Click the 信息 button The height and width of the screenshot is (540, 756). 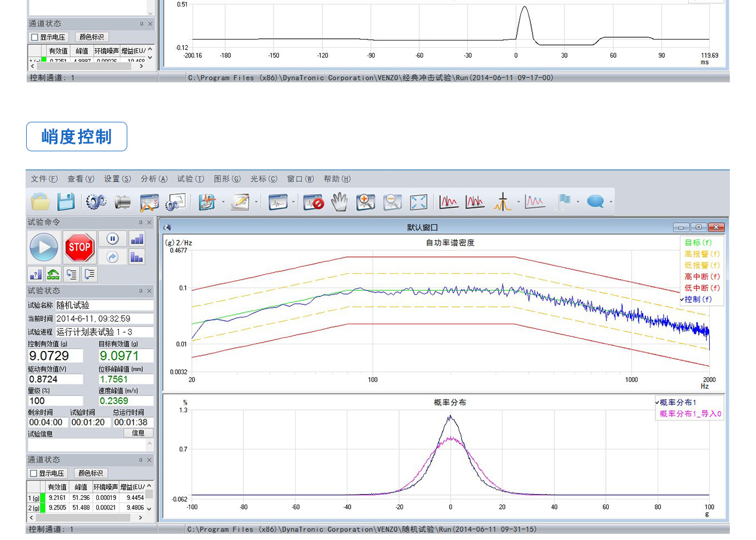[x=138, y=433]
